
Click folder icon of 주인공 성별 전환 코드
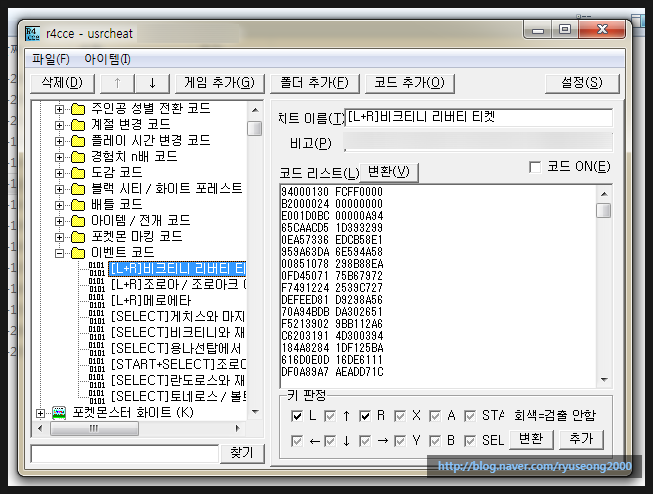pyautogui.click(x=78, y=109)
